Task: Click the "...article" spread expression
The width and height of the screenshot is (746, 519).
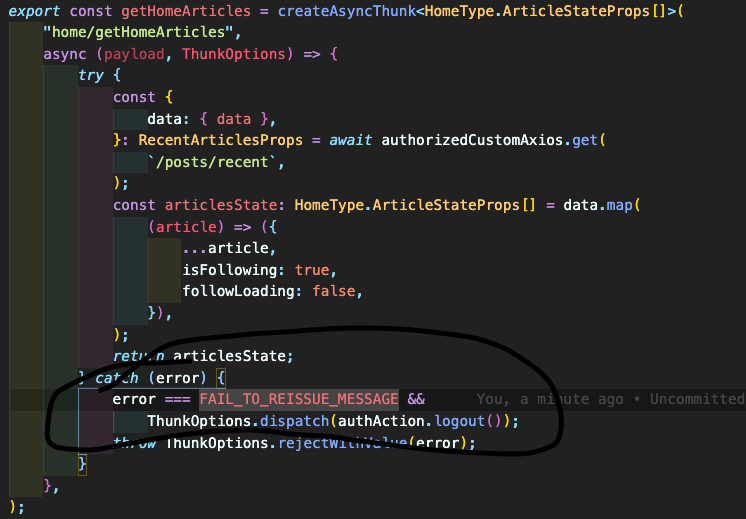Action: [x=226, y=248]
